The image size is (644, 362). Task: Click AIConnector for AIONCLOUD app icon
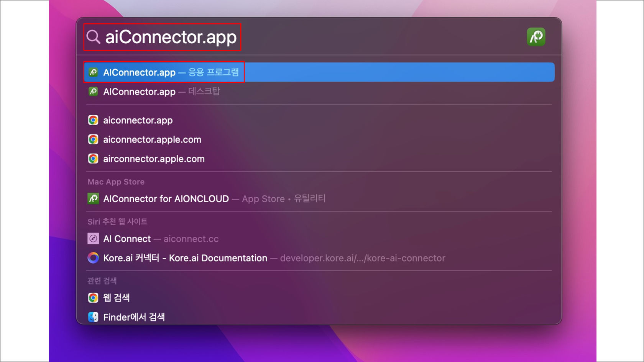click(x=93, y=199)
